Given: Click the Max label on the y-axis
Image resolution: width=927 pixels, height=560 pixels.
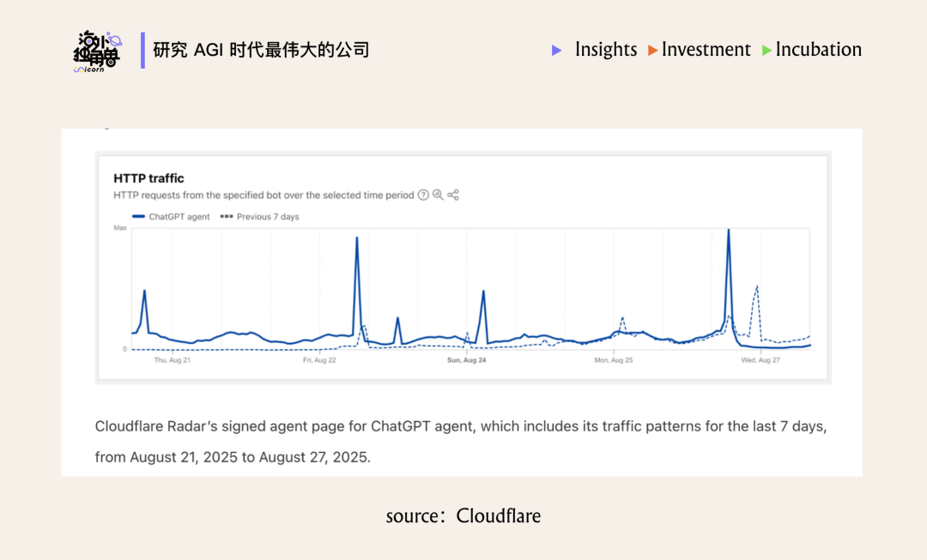Looking at the screenshot, I should [120, 228].
